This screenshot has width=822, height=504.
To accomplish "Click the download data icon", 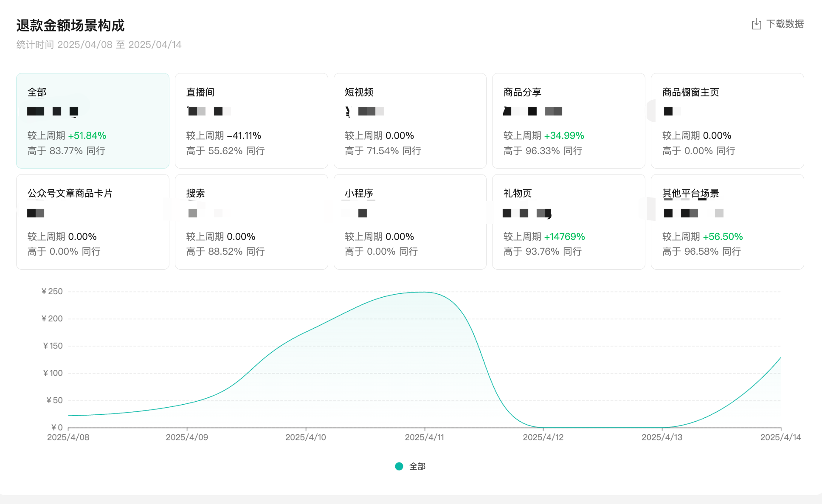I will coord(756,24).
